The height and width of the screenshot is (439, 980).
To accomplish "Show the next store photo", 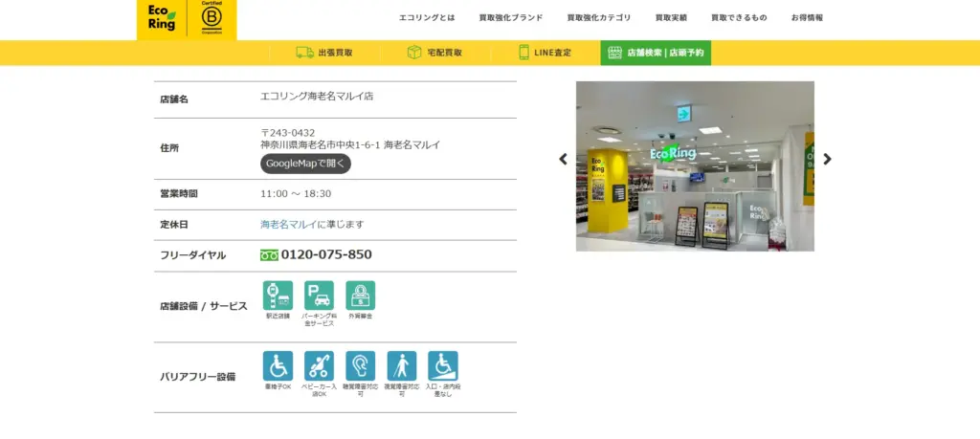I will (x=827, y=160).
